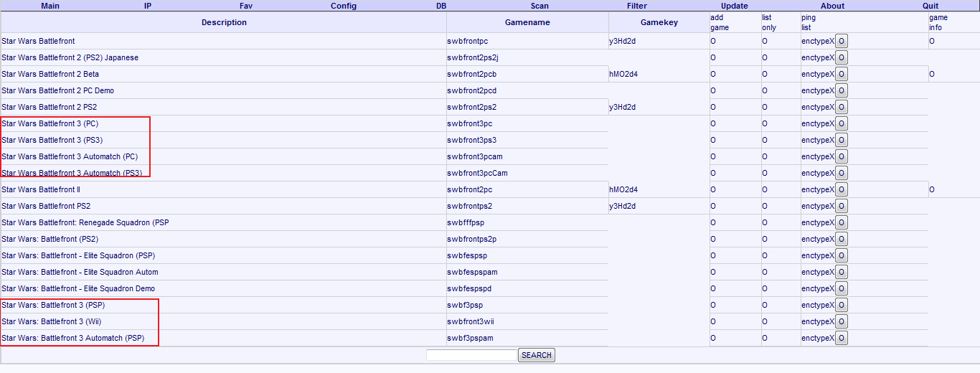
Task: Click the O button for swbf3psp row
Action: tap(841, 305)
